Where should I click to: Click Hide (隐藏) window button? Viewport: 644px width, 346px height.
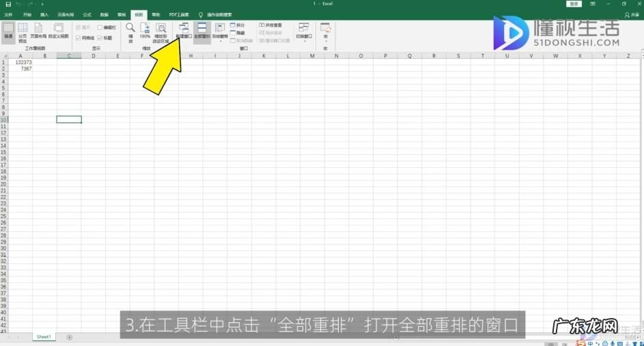(x=238, y=33)
